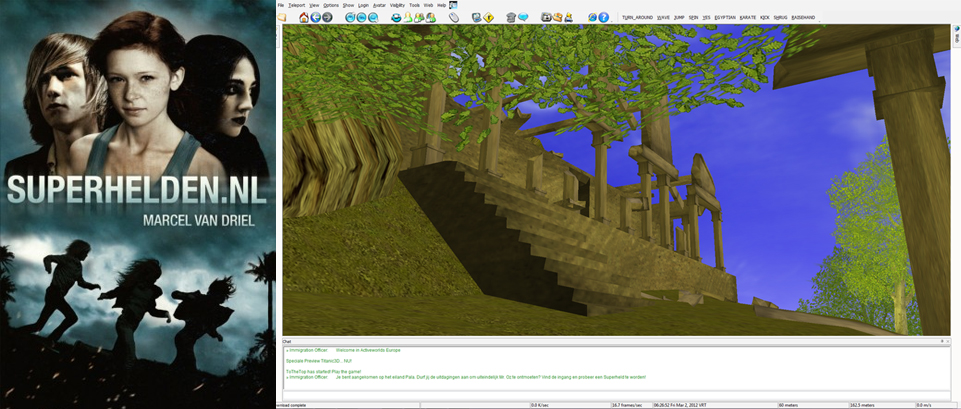The image size is (961, 409).
Task: Trigger the SHRUG avatar gesture
Action: point(781,18)
